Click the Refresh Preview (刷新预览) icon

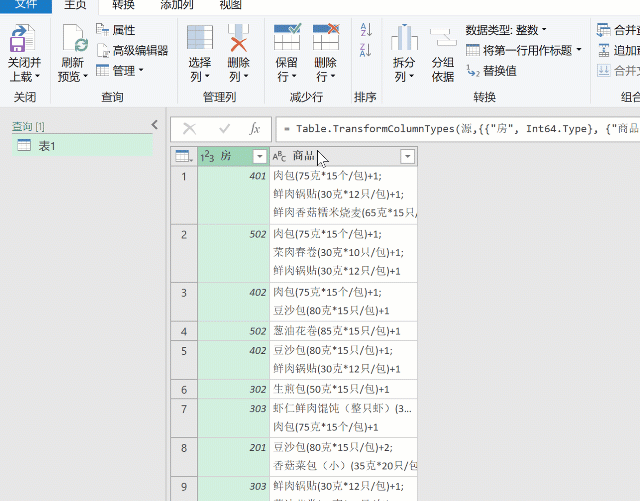tap(76, 38)
